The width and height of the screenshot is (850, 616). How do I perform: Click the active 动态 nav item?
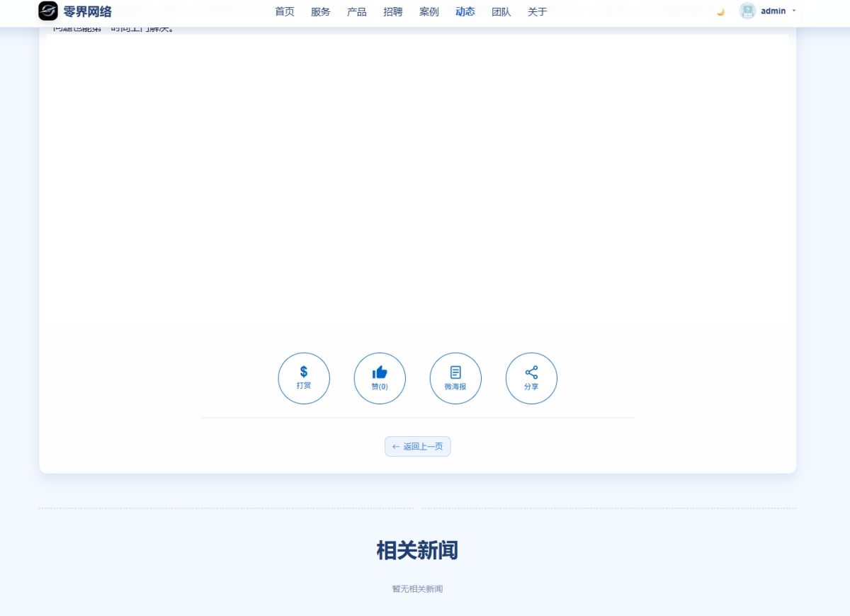click(465, 12)
